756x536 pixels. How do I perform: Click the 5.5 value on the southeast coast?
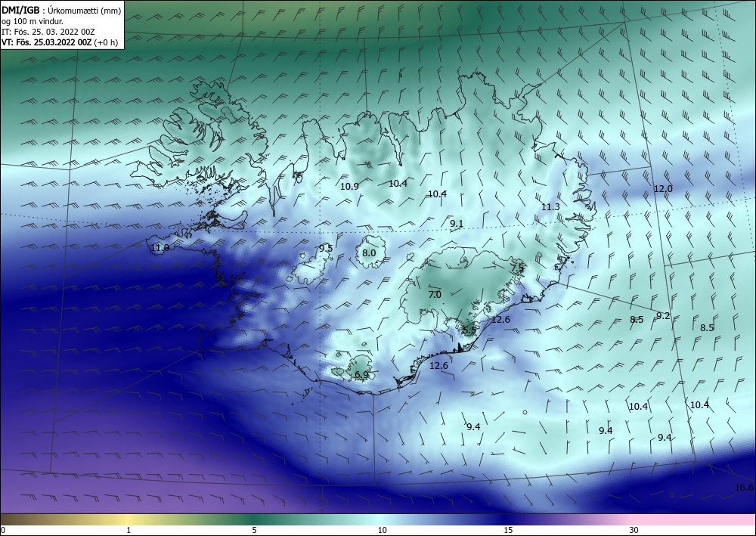click(469, 330)
